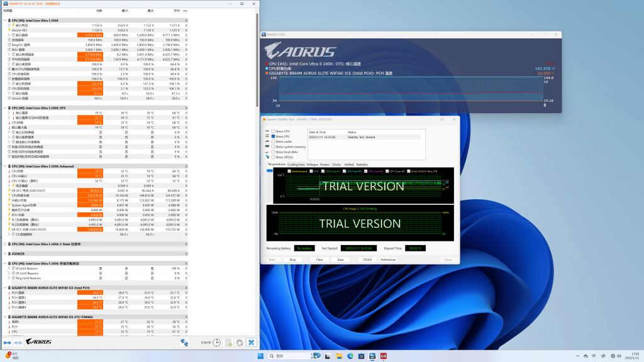Switch to HWiNFO via its taskbar icon

372,356
